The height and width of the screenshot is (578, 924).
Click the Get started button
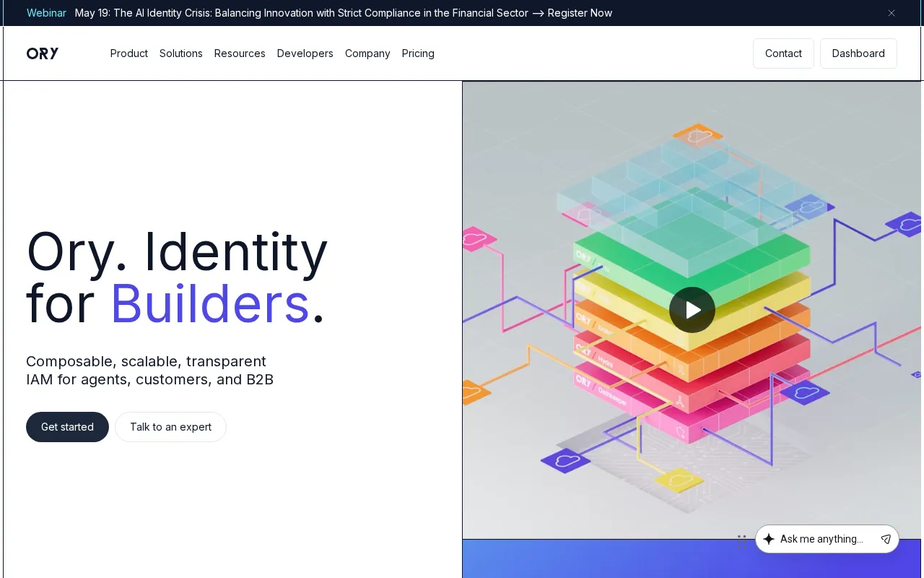(67, 427)
